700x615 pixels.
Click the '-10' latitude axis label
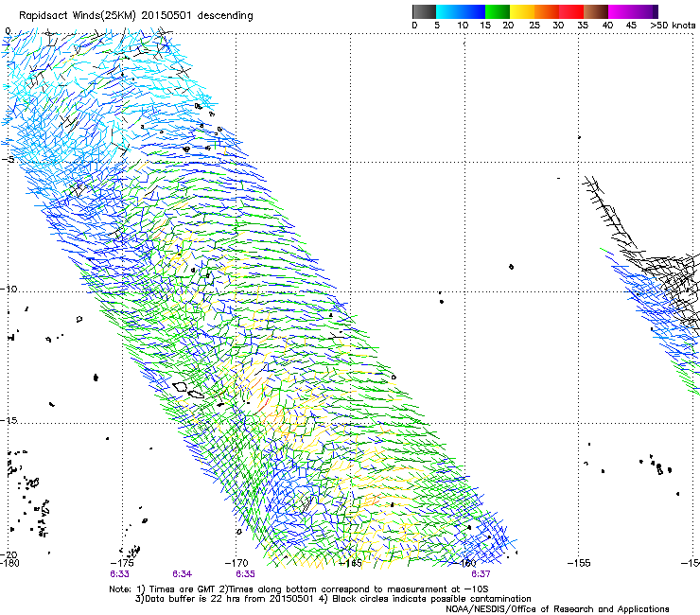pos(9,289)
